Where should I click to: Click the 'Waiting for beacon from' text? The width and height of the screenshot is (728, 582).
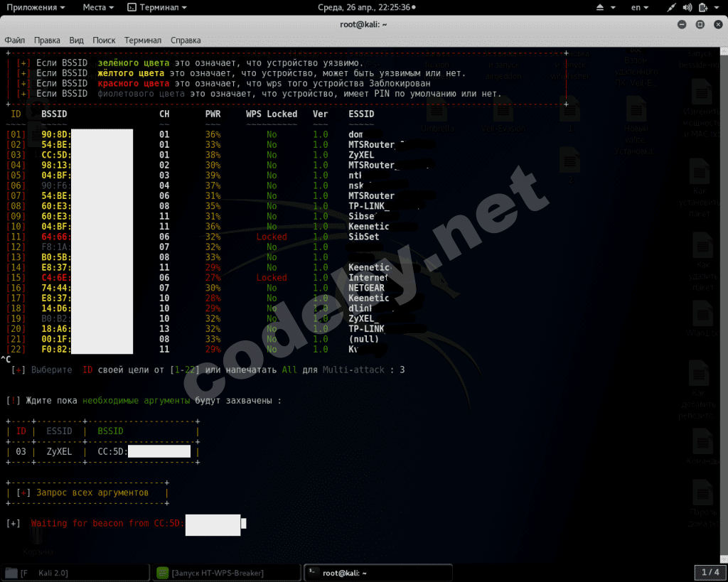click(90, 524)
